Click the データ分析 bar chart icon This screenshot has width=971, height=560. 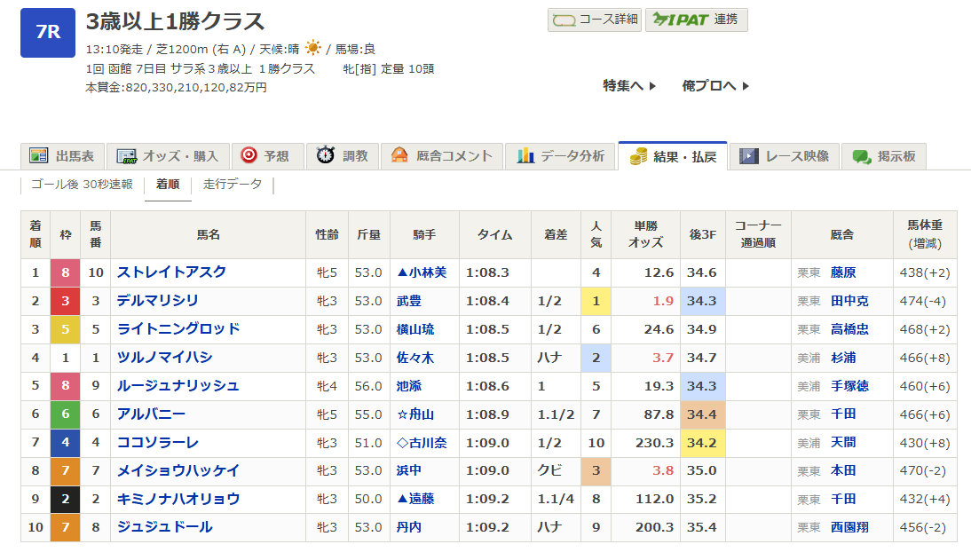tap(525, 155)
